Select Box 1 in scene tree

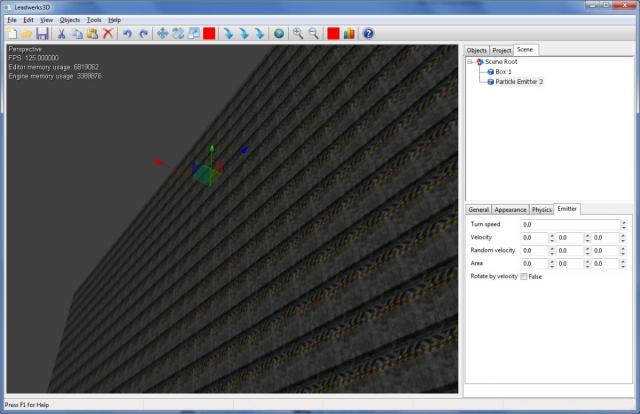(503, 71)
